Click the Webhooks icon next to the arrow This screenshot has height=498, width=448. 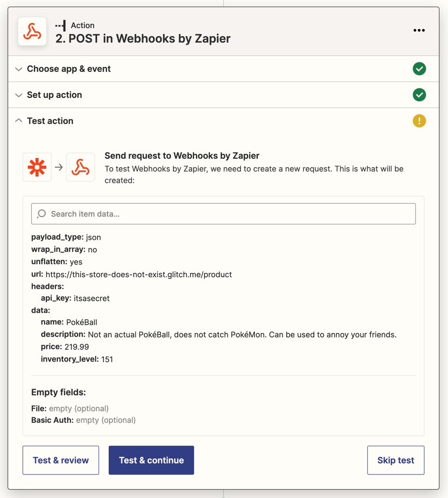click(x=80, y=167)
